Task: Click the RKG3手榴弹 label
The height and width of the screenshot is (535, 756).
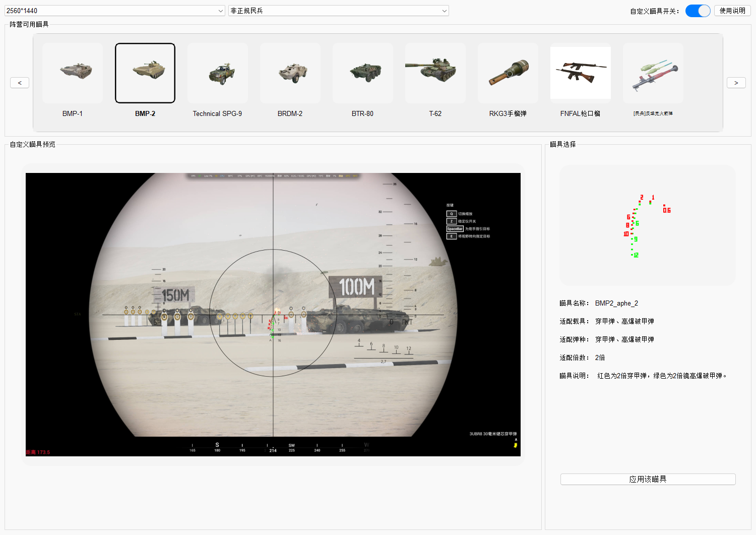Action: (508, 113)
